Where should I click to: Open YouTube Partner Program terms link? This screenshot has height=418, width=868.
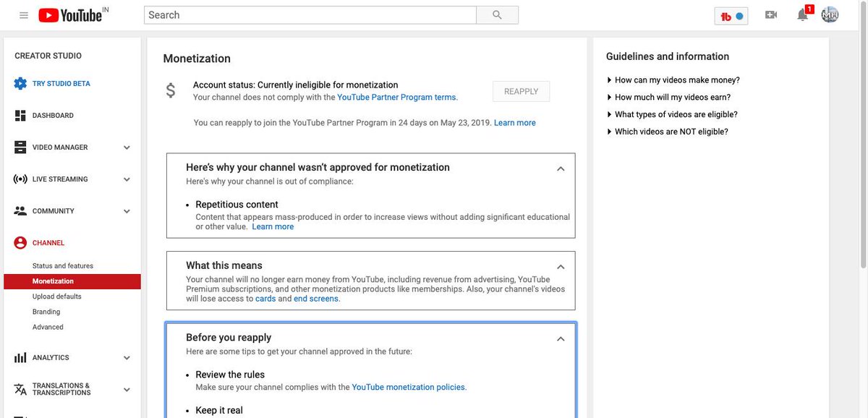[x=397, y=97]
